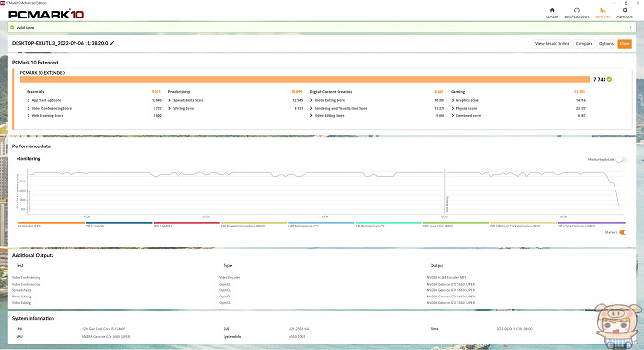Viewport: 644px width, 350px height.
Task: Select CPU Power Consumption yellow legend
Action: click(x=253, y=225)
